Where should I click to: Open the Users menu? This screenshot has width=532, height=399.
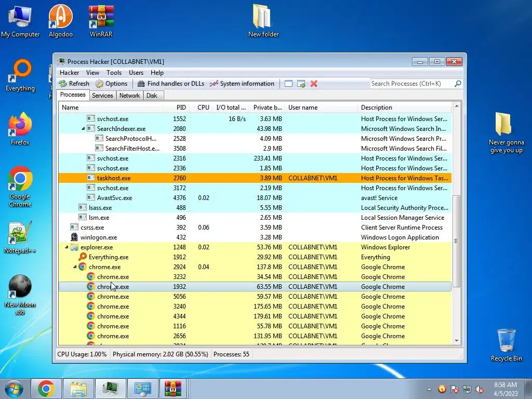136,73
